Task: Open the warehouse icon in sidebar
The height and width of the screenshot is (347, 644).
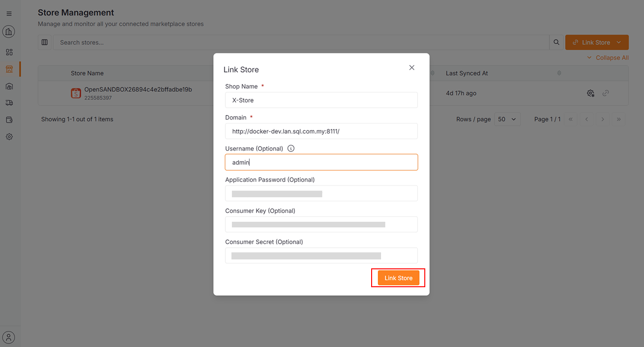Action: 9,86
